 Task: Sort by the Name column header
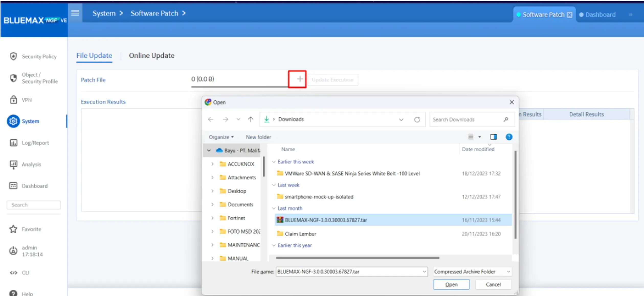point(288,149)
